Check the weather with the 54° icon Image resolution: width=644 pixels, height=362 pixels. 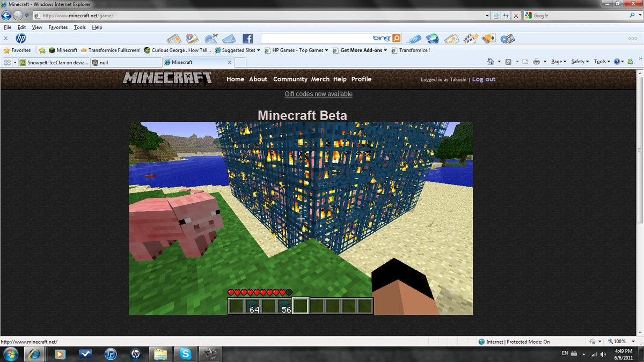(211, 38)
